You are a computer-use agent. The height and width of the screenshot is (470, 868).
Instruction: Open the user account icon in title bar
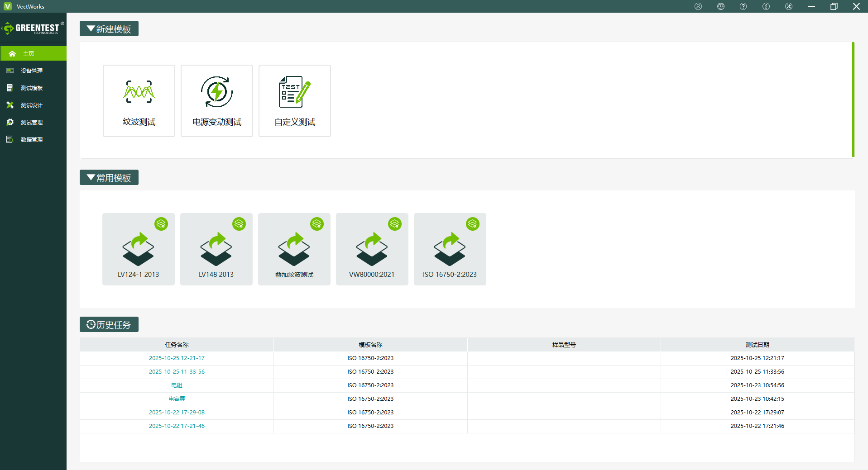[698, 6]
